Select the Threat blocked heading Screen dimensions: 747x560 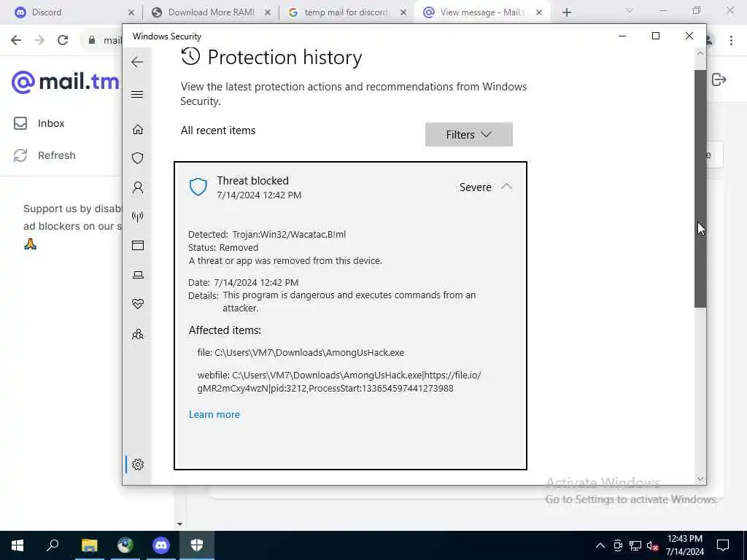click(252, 181)
